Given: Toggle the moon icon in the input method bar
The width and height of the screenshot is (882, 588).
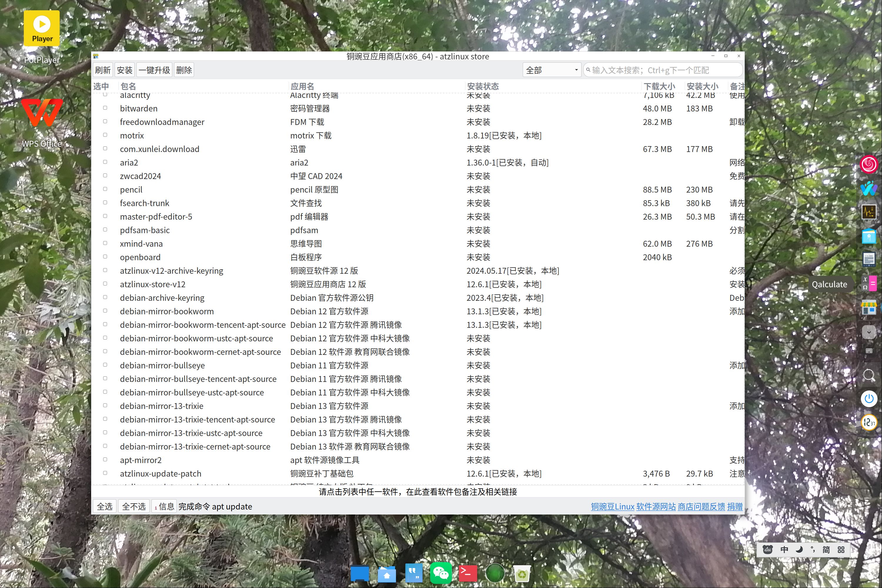Looking at the screenshot, I should tap(799, 550).
